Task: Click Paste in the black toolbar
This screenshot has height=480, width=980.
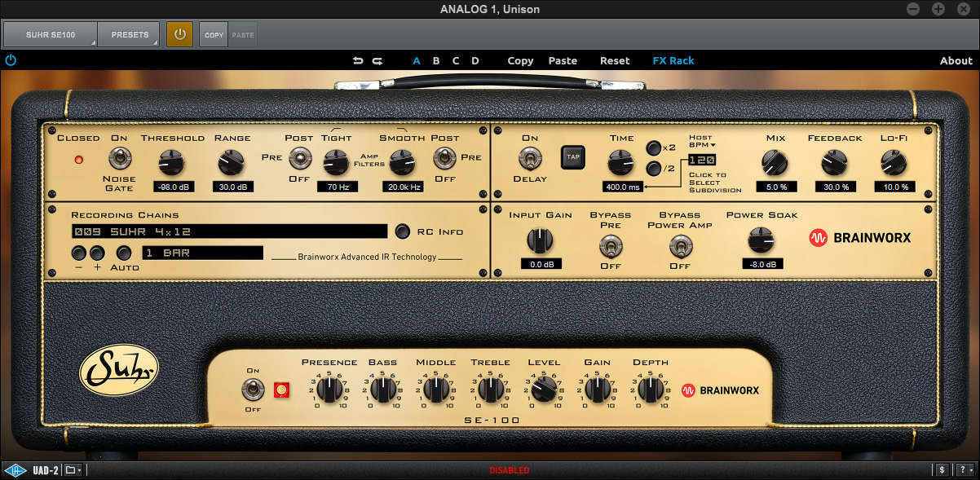Action: point(563,60)
